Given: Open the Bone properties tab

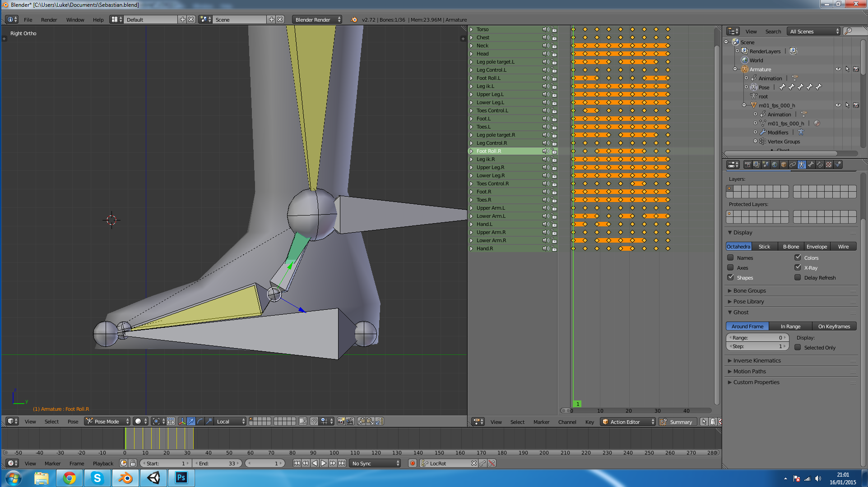Looking at the screenshot, I should coord(811,165).
